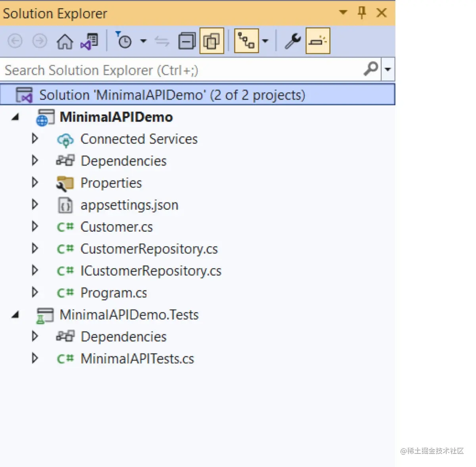
Task: Select MinimalAPITests.cs file
Action: point(137,359)
